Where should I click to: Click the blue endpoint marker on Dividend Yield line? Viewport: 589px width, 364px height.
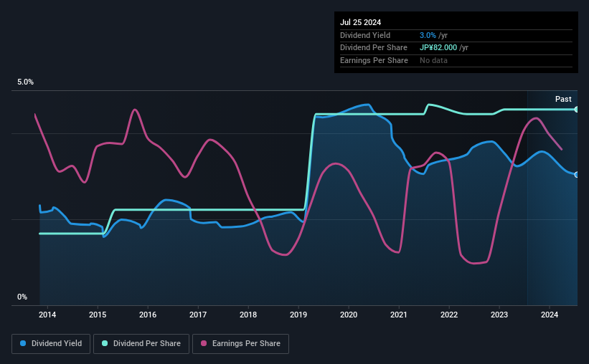tap(577, 175)
